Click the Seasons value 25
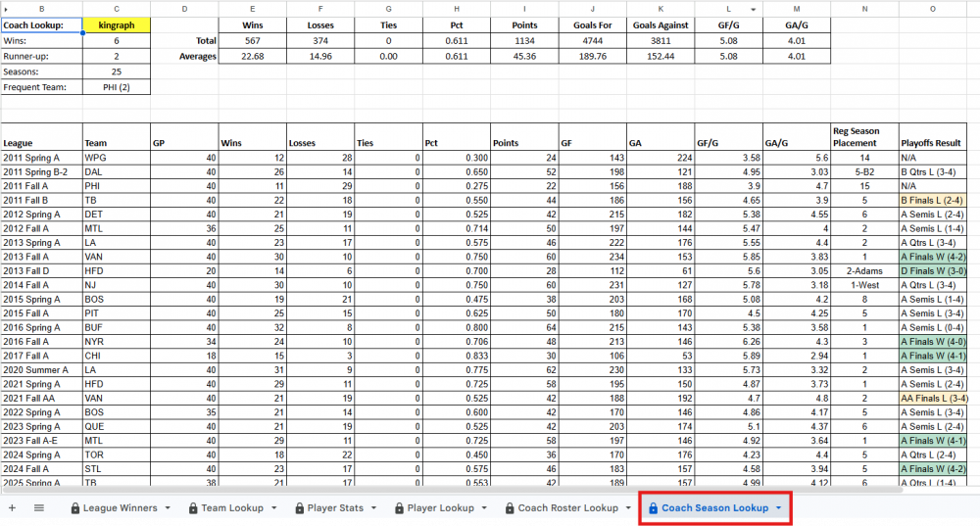 click(x=117, y=72)
